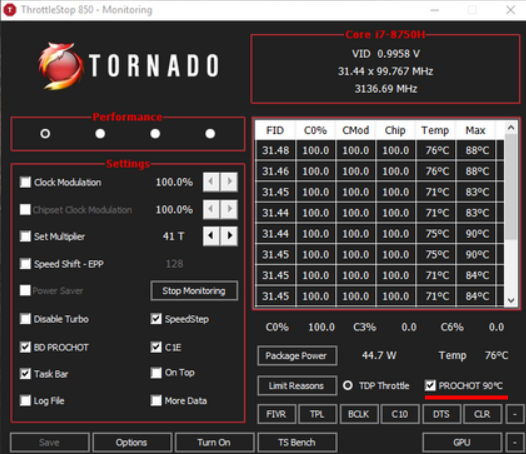Enable the On Top checkbox
The height and width of the screenshot is (454, 526).
(156, 373)
